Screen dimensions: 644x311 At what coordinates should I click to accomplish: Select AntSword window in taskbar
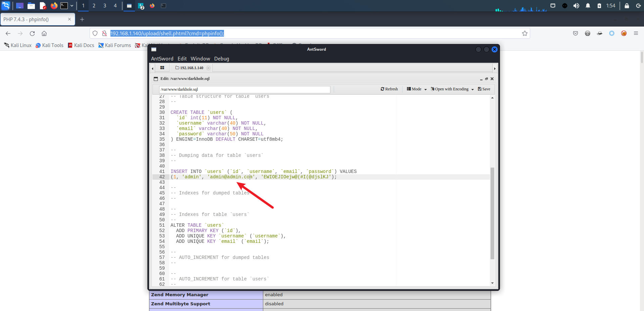tap(129, 6)
